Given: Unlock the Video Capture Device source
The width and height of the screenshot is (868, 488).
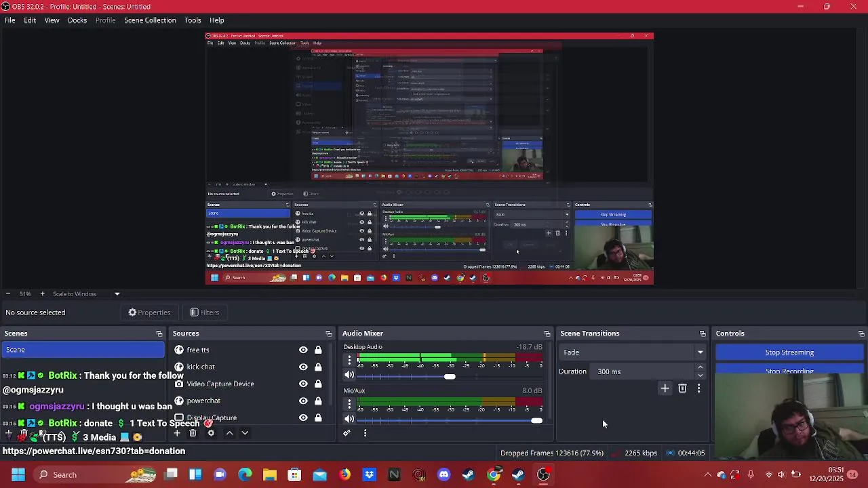Looking at the screenshot, I should (318, 384).
